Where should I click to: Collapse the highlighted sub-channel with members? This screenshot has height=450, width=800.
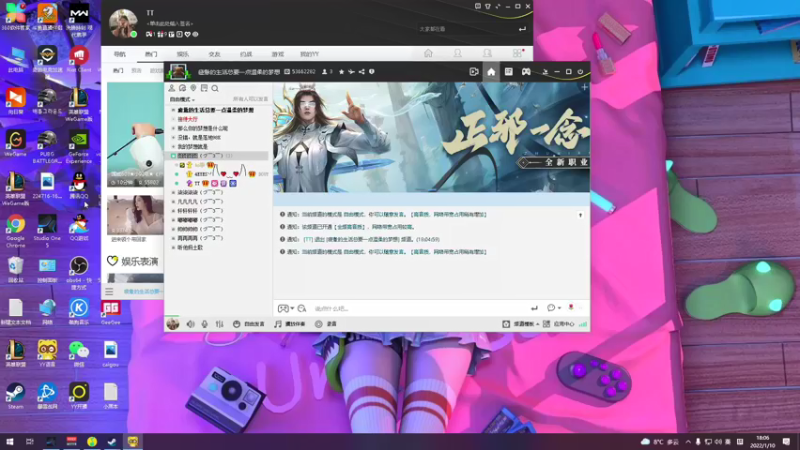(173, 156)
